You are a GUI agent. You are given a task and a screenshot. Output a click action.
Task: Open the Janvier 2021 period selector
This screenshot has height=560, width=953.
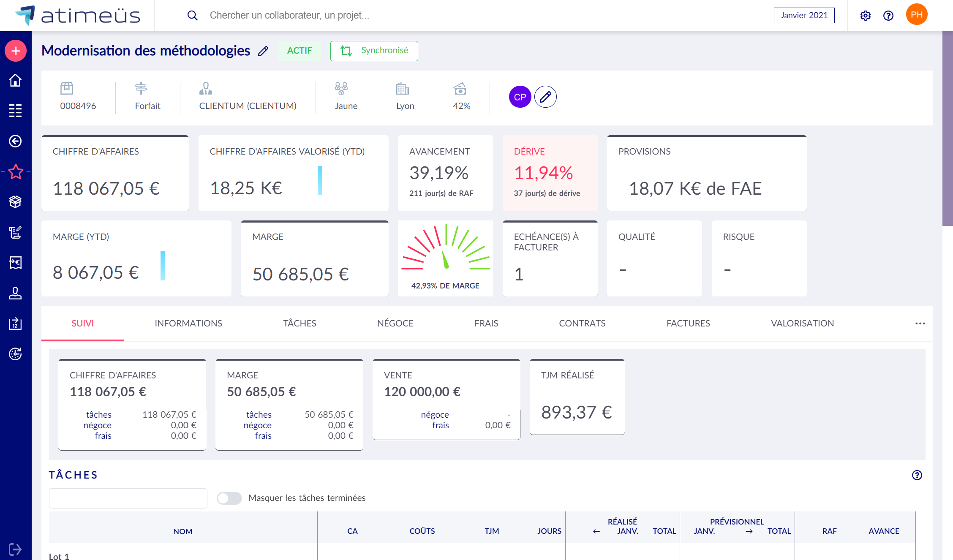(x=804, y=16)
